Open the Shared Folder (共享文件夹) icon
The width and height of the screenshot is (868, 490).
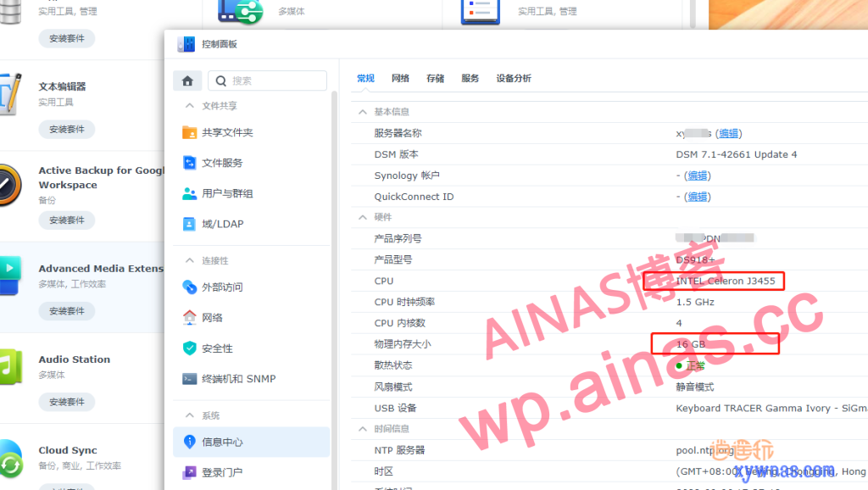[x=189, y=132]
